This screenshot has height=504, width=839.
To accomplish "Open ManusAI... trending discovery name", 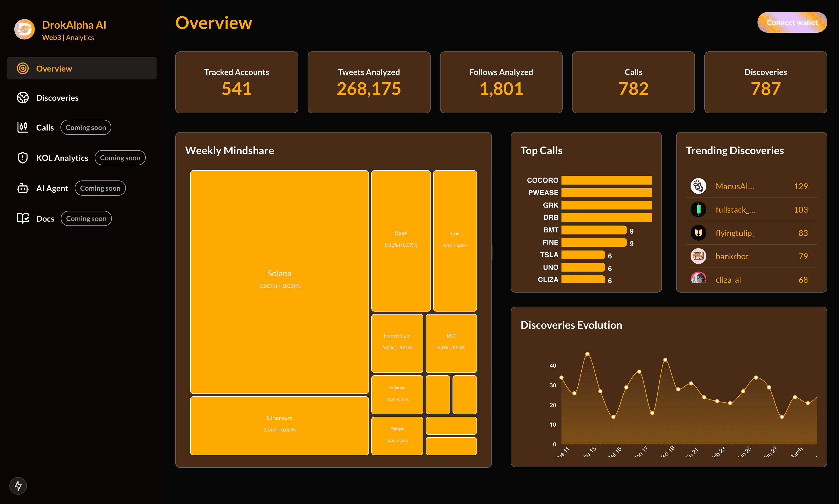I will (x=735, y=186).
